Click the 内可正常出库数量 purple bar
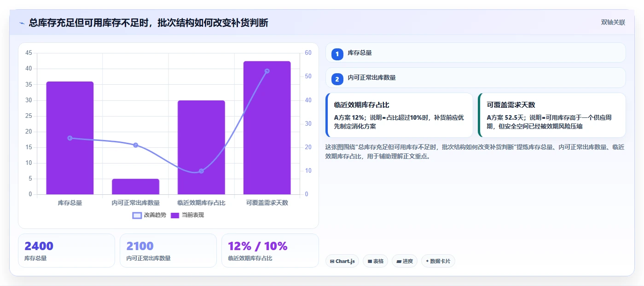The image size is (644, 286). coord(136,187)
